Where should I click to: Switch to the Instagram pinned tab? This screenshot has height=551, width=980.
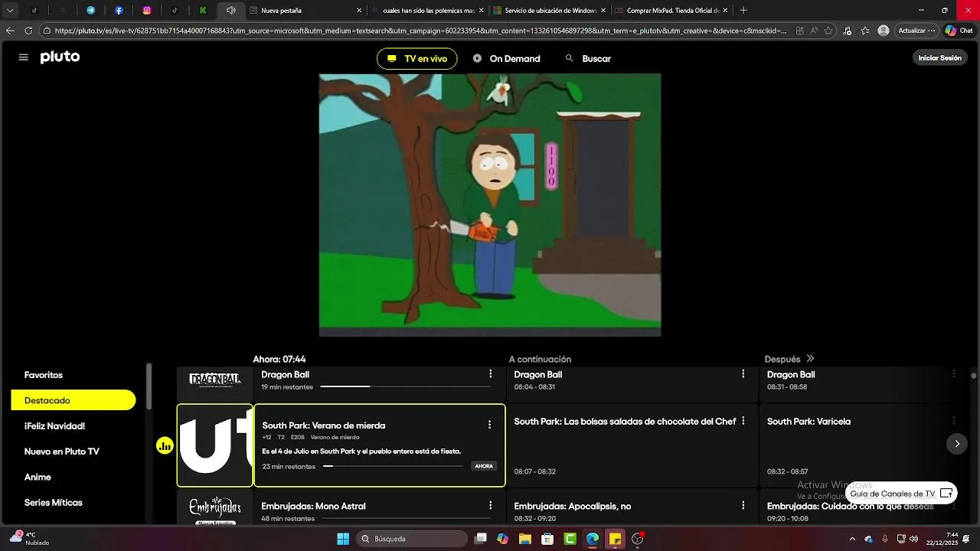pyautogui.click(x=147, y=11)
